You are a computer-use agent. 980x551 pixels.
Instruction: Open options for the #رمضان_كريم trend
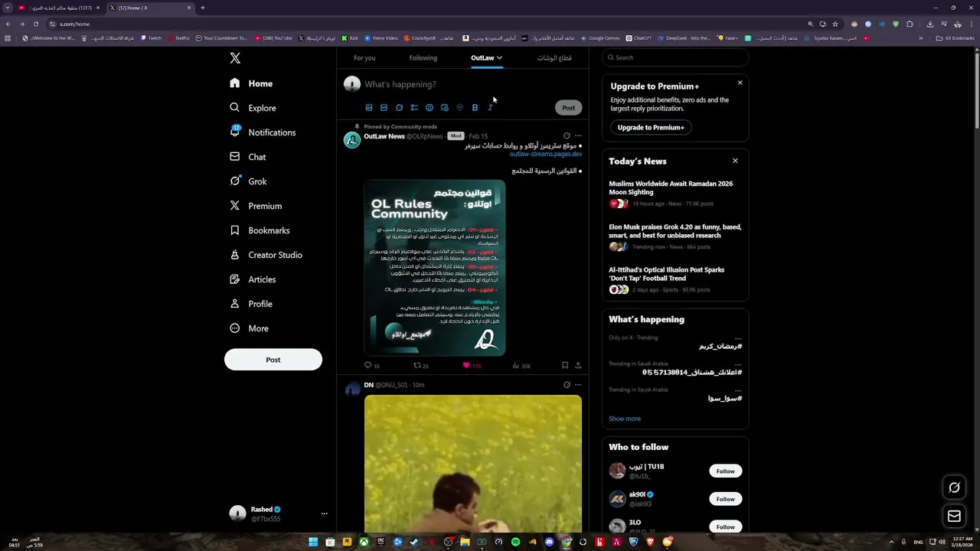[738, 337]
